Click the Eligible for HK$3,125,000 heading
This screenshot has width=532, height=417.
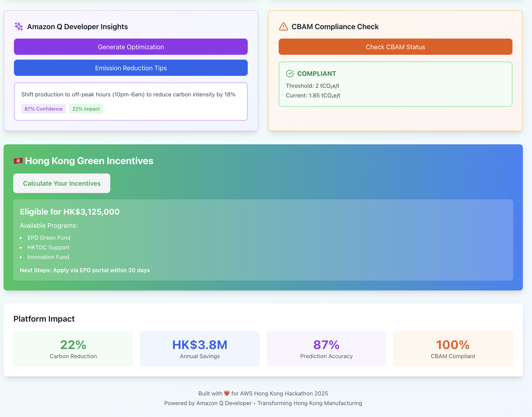70,212
